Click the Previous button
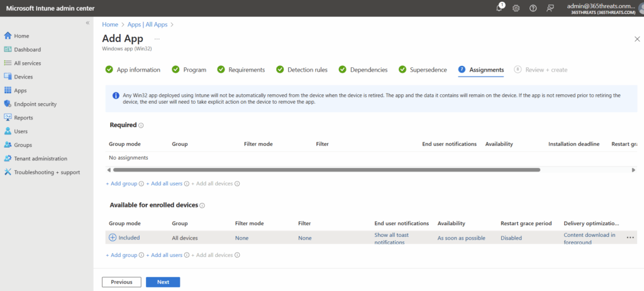Viewport: 644px width, 291px height. coord(121,282)
